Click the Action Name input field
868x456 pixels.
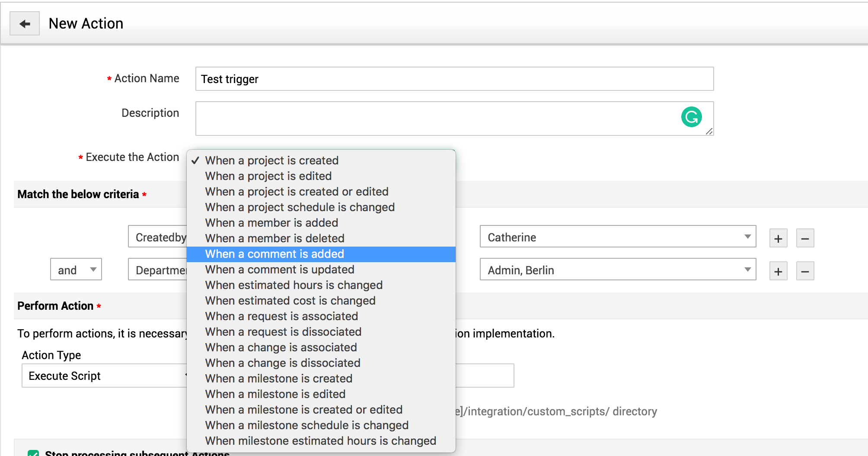point(454,79)
